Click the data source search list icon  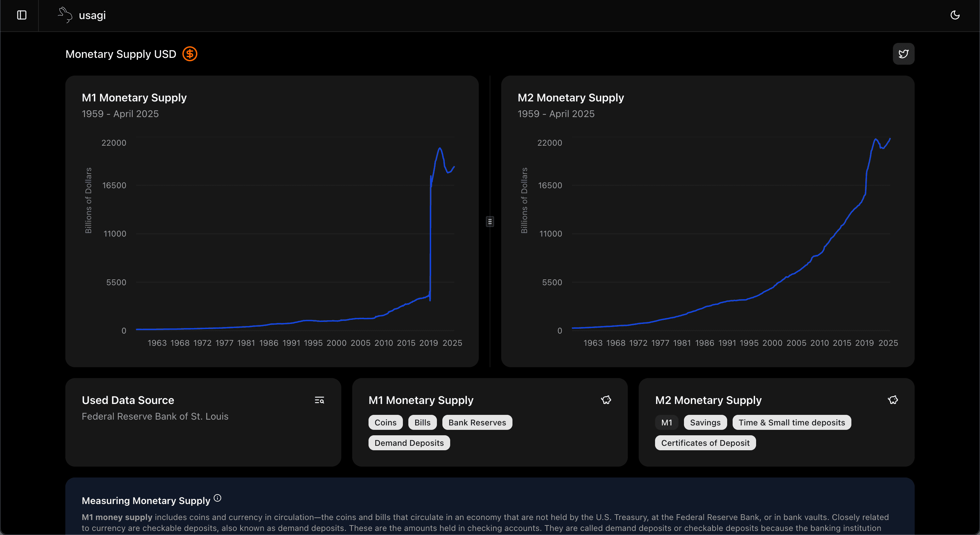click(x=319, y=400)
